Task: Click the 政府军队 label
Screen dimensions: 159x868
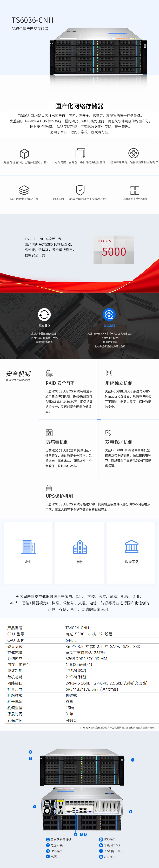Action: tap(132, 562)
